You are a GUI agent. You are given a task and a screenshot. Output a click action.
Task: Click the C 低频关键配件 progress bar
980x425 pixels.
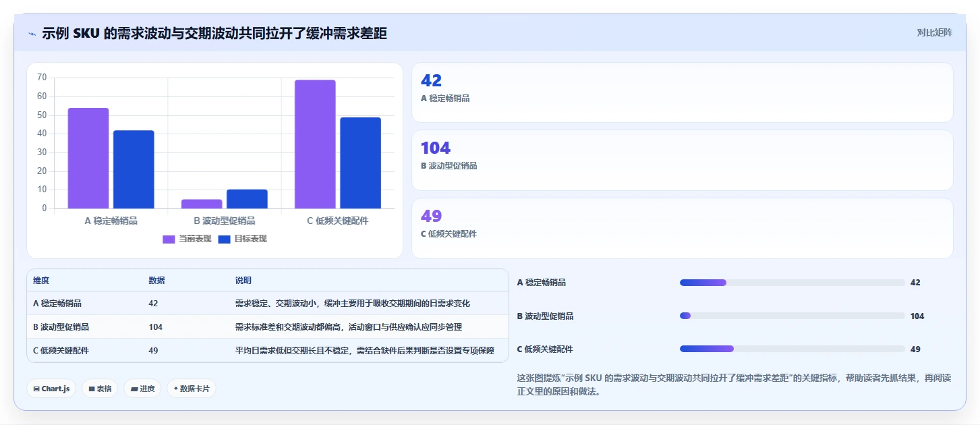click(x=792, y=349)
